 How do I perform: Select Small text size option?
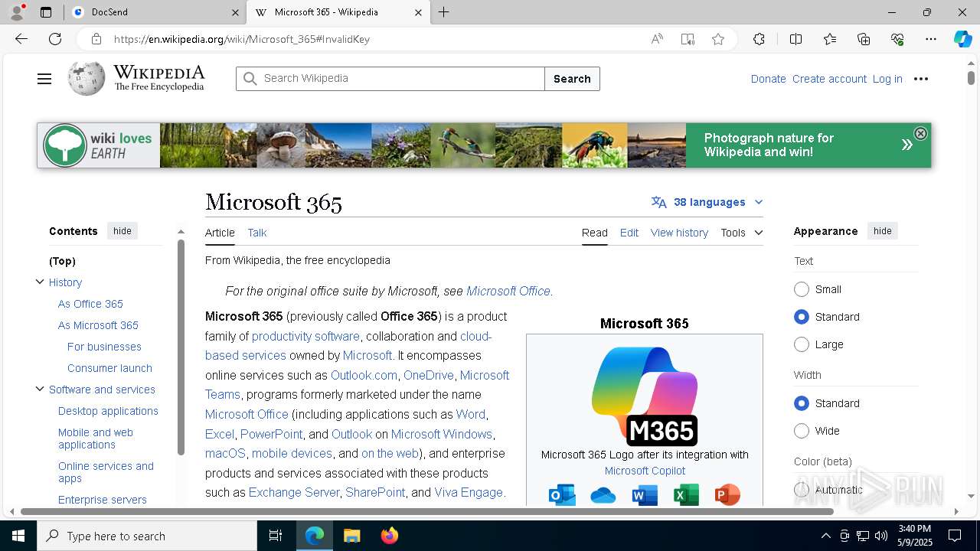click(802, 289)
